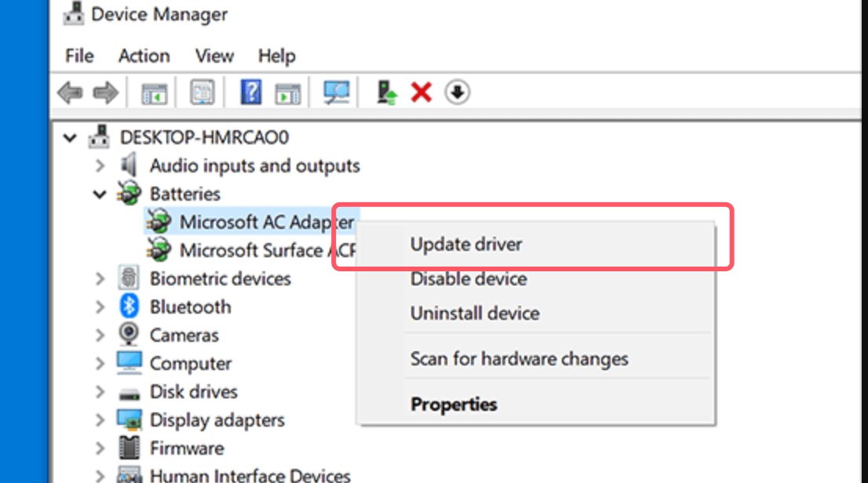Click the Back navigation arrow

[x=71, y=92]
